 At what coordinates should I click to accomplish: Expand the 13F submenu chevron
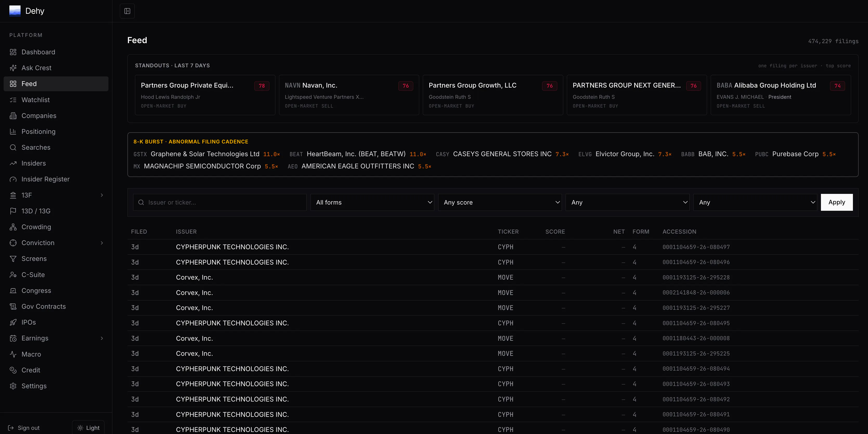102,195
